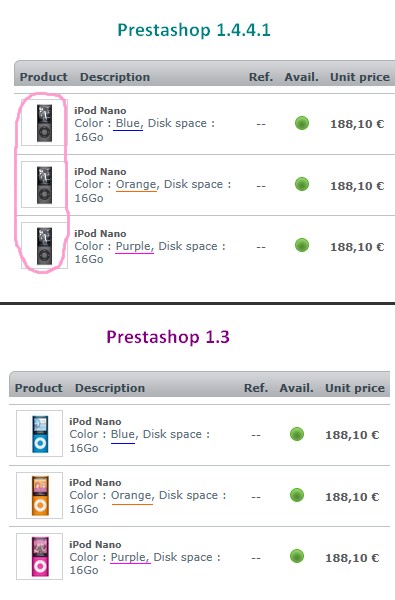The image size is (395, 600).
Task: Click green availability dot in top Purple row
Action: [x=302, y=245]
